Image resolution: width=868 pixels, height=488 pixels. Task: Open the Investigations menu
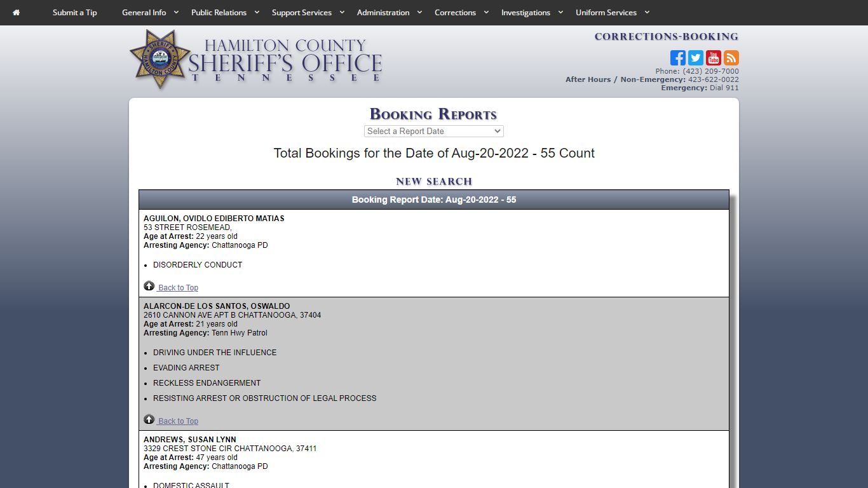coord(526,13)
